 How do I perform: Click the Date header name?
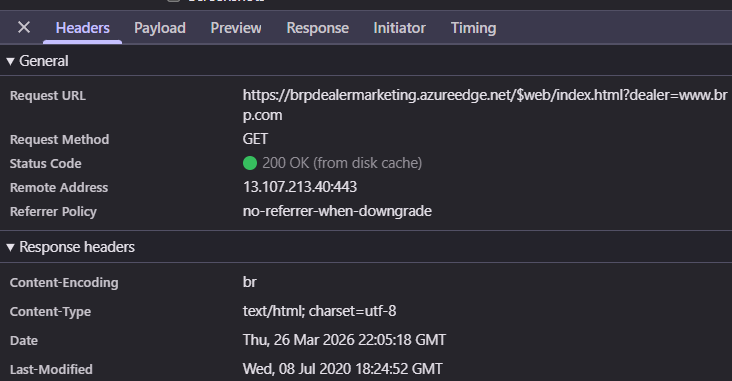[x=24, y=341]
